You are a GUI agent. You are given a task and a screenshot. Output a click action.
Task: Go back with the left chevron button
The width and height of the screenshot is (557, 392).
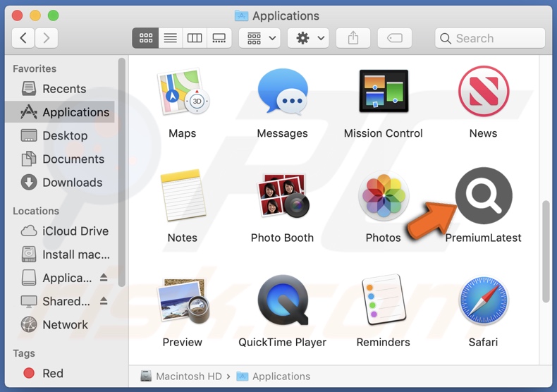(23, 37)
